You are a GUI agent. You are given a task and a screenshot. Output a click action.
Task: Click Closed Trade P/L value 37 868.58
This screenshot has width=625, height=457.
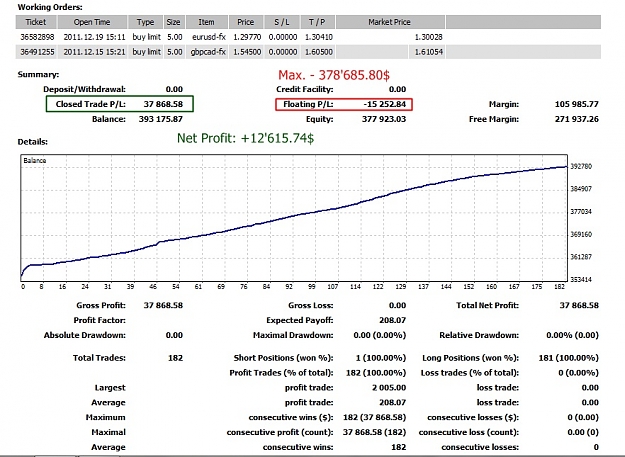(x=163, y=104)
